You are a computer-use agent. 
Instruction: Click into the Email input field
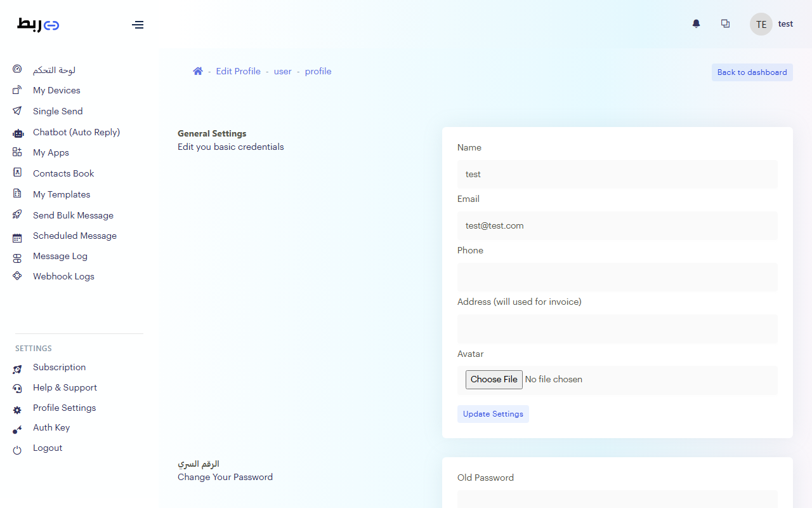tap(617, 225)
